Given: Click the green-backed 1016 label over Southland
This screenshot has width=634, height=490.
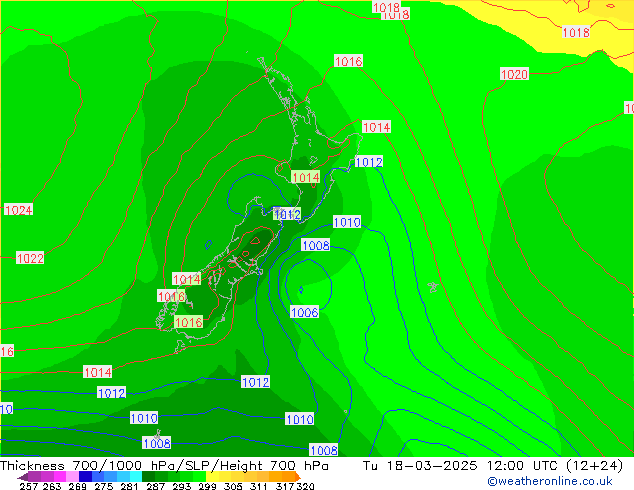Looking at the screenshot, I should pyautogui.click(x=189, y=322).
